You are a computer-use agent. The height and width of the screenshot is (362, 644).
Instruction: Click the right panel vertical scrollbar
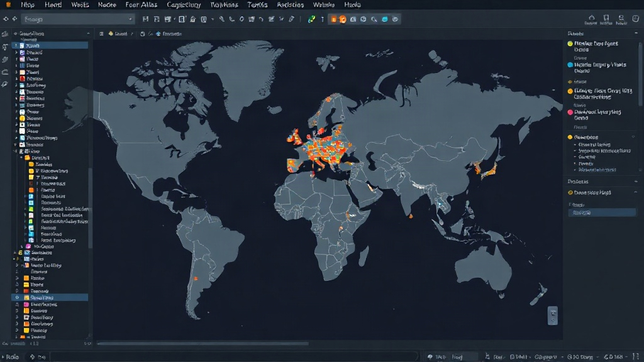coord(640,74)
